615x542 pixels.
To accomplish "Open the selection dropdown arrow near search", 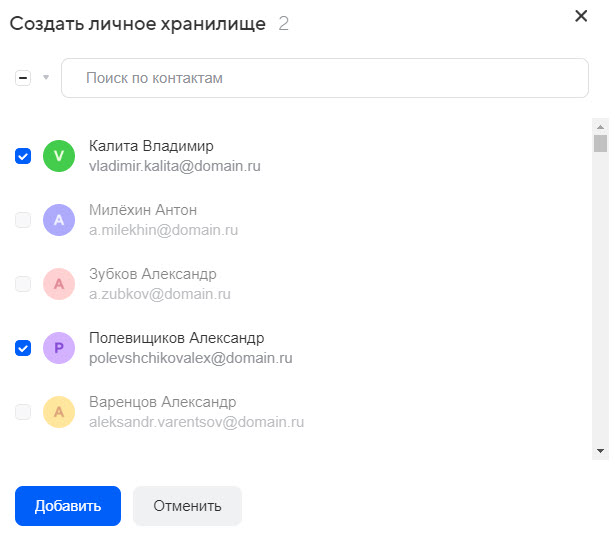I will click(x=45, y=78).
